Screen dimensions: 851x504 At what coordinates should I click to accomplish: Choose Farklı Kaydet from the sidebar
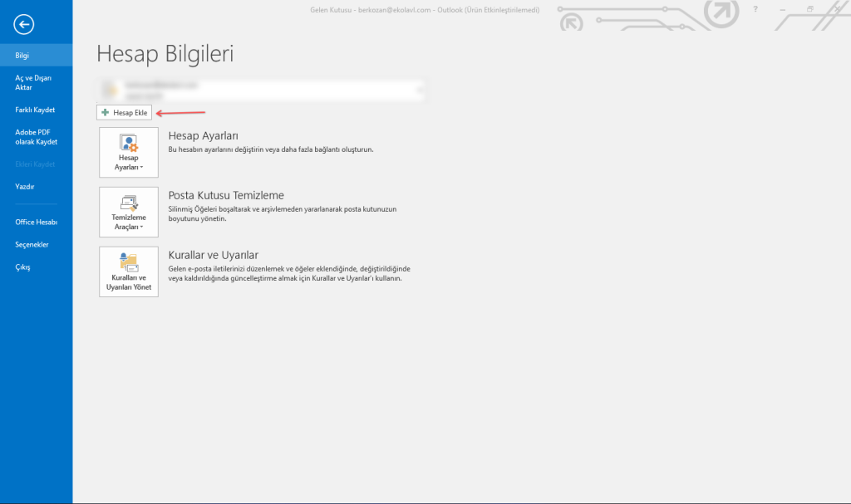coord(35,110)
